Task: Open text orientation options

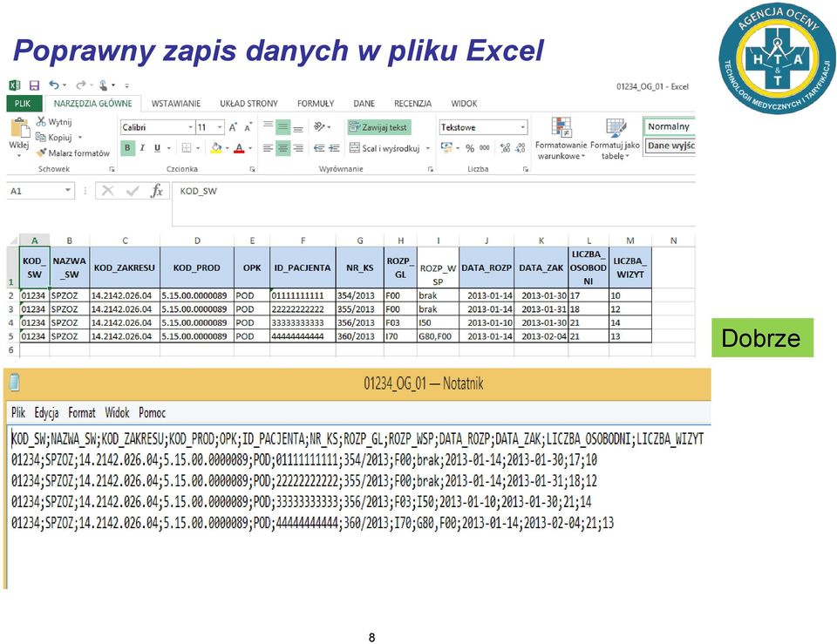Action: click(x=320, y=127)
